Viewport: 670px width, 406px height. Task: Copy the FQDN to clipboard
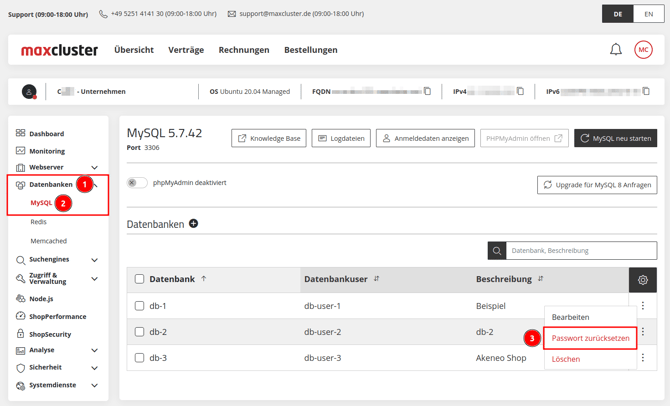[428, 91]
